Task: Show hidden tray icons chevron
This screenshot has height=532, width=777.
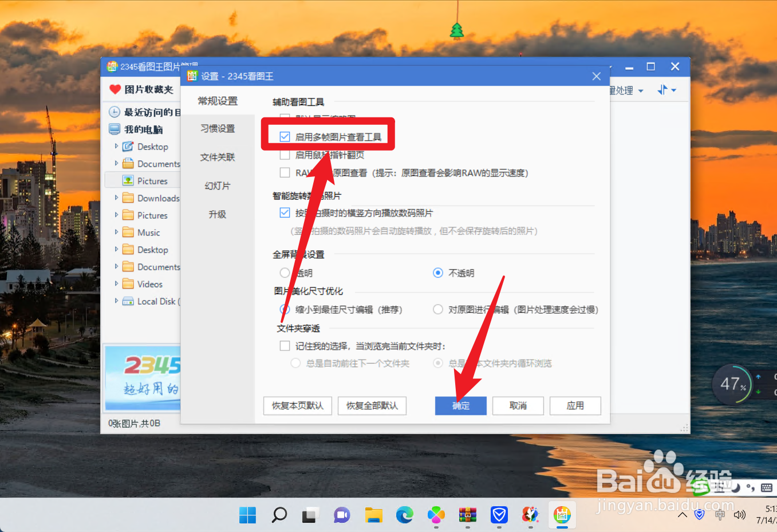Action: click(683, 515)
